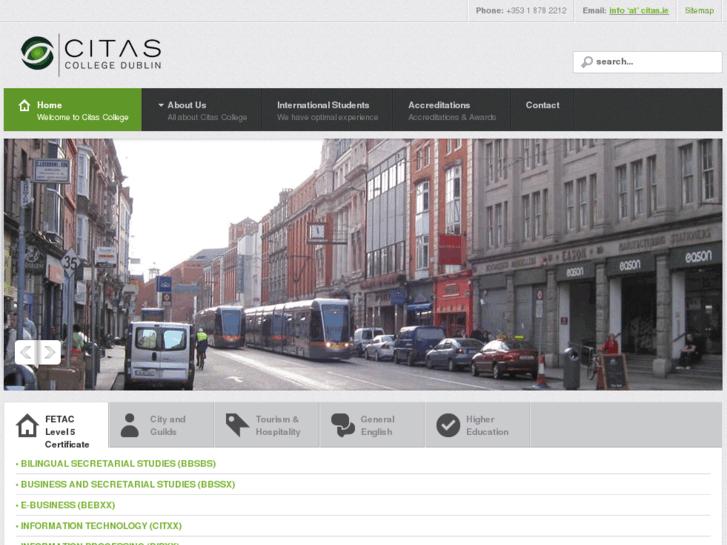Expand the About Us dropdown arrow
The image size is (727, 545).
tap(161, 105)
